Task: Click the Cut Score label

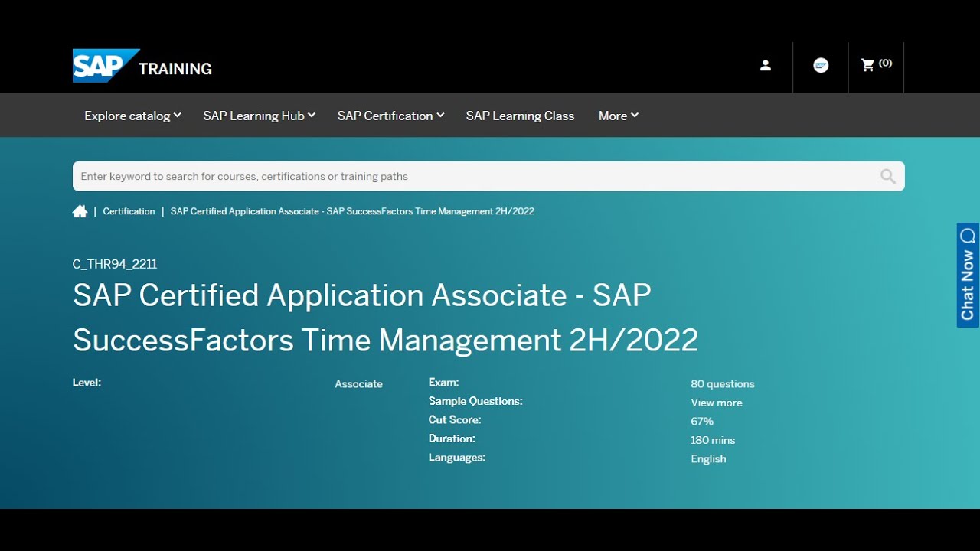Action: click(455, 419)
